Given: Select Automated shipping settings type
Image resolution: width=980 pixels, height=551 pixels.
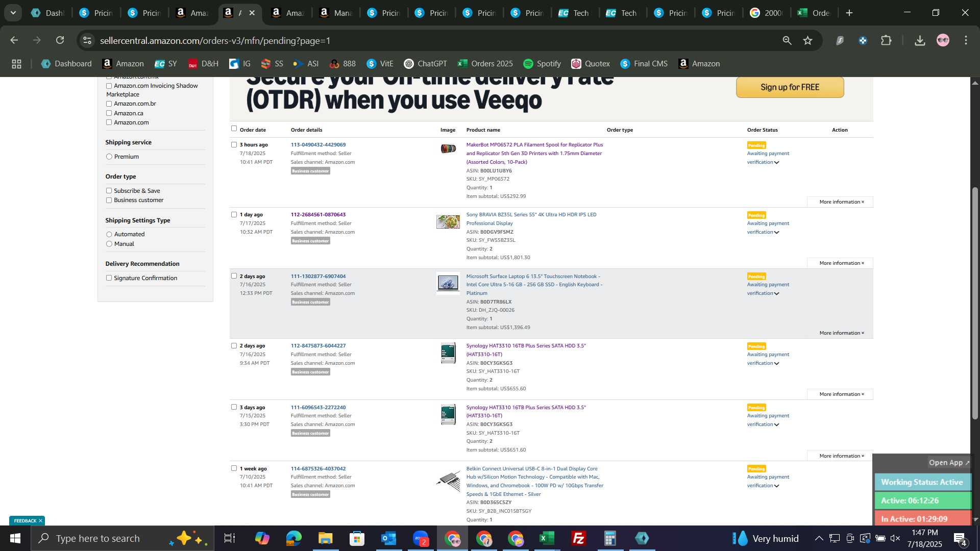Looking at the screenshot, I should 109,235.
